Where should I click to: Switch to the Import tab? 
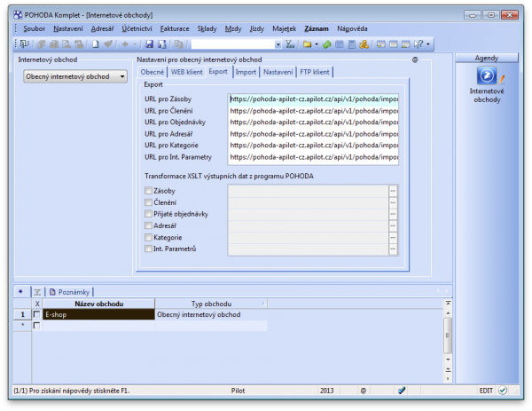pyautogui.click(x=246, y=72)
